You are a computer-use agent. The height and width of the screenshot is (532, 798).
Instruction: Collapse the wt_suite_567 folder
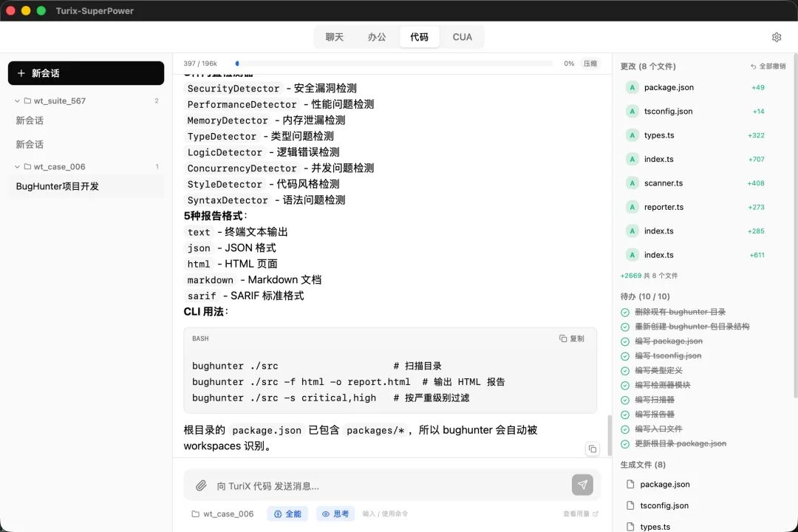pyautogui.click(x=18, y=100)
